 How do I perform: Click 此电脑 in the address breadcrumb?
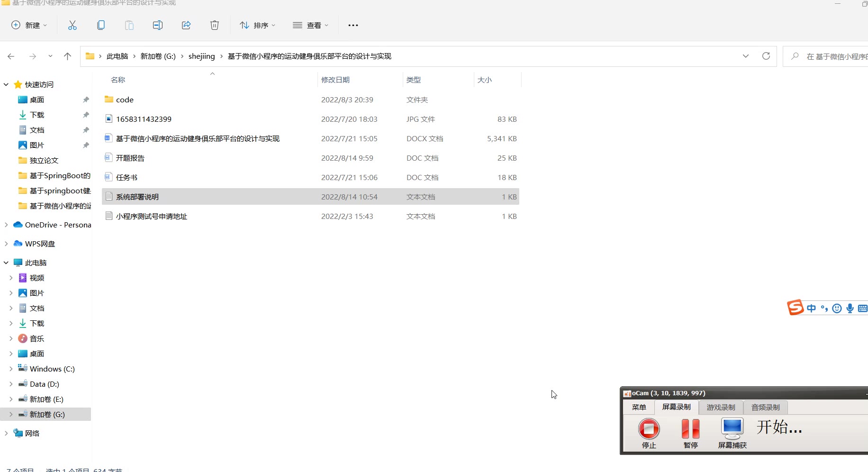tap(117, 56)
